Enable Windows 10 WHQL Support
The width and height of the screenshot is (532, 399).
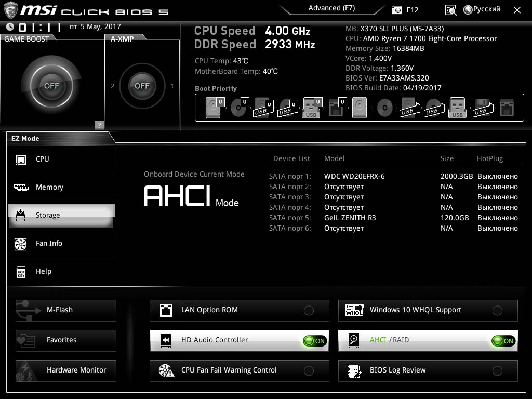click(x=428, y=310)
